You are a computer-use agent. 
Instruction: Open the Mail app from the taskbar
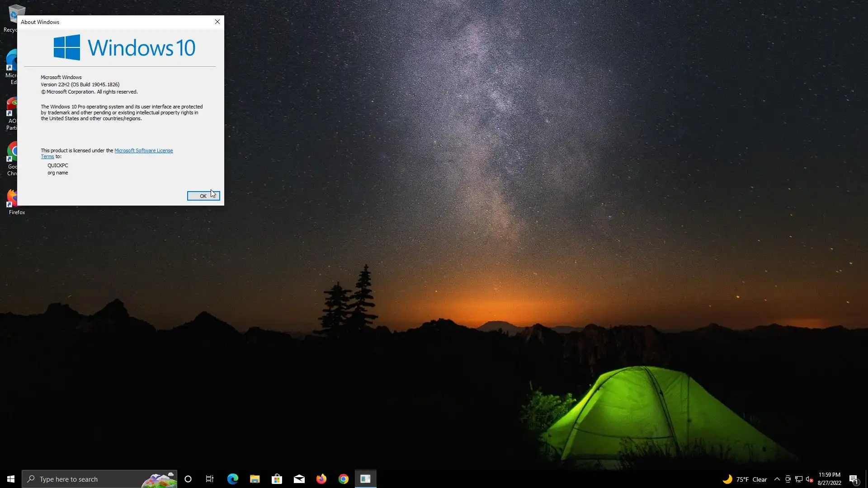click(x=299, y=479)
